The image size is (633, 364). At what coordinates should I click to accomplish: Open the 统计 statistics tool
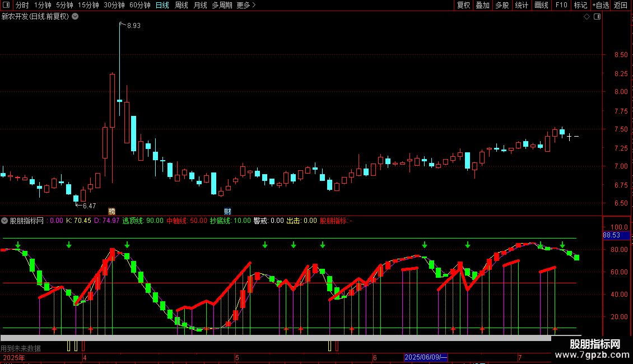[x=522, y=5]
